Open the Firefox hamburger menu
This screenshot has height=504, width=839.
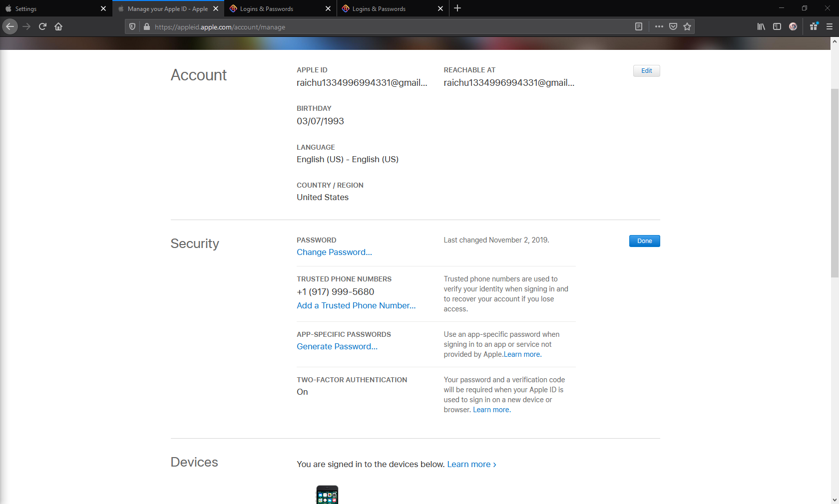tap(830, 26)
